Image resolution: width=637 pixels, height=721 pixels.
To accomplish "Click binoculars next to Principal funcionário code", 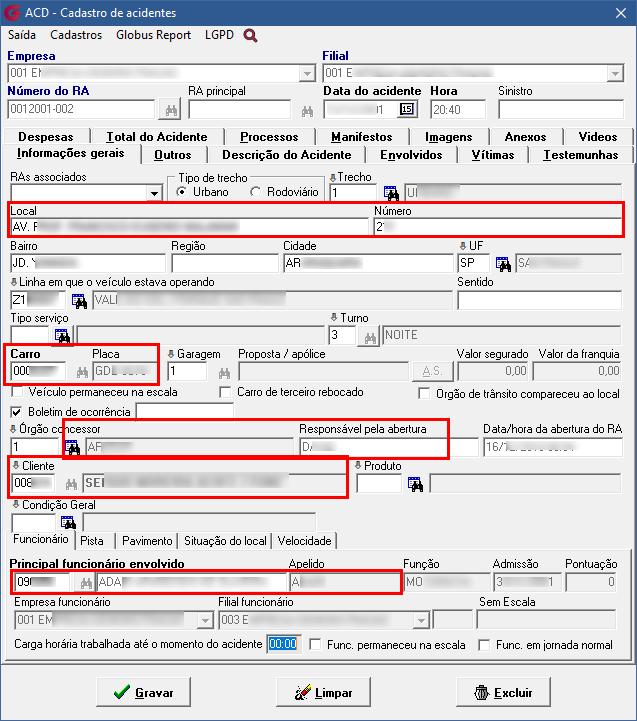I will coord(86,583).
